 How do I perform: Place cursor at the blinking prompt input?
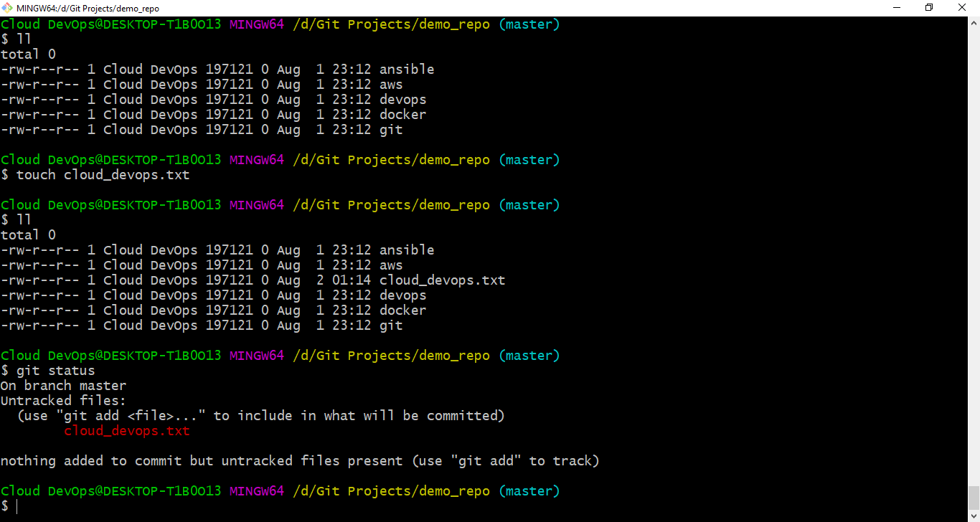(x=17, y=506)
